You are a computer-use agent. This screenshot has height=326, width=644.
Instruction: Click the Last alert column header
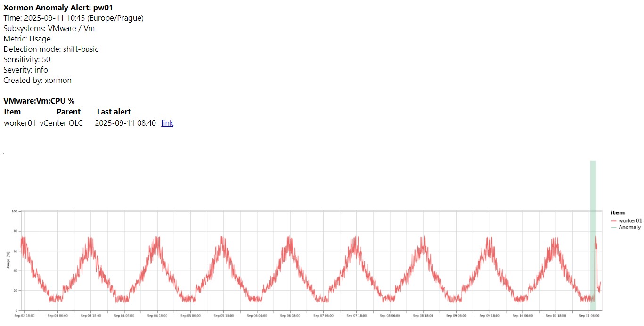click(114, 112)
